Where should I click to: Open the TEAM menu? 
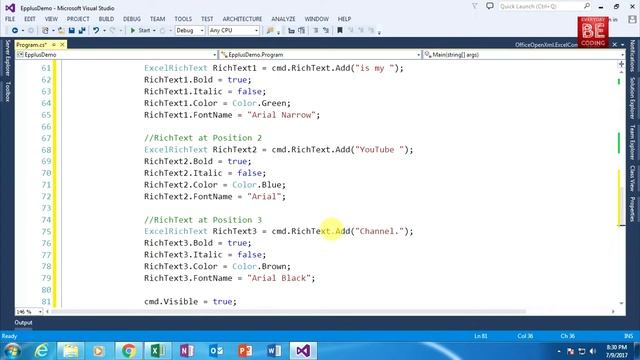[x=157, y=19]
